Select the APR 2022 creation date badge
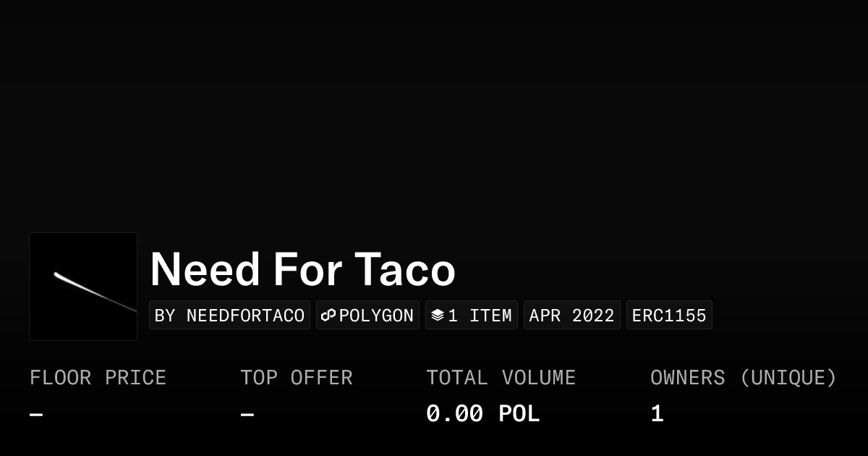The image size is (868, 456). click(571, 316)
